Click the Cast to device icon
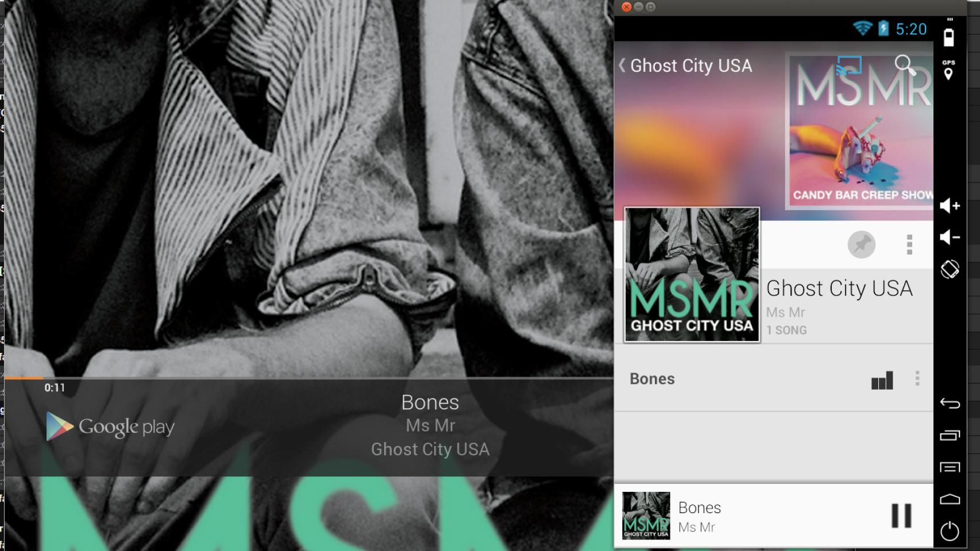Screen dimensions: 980x551 848,65
